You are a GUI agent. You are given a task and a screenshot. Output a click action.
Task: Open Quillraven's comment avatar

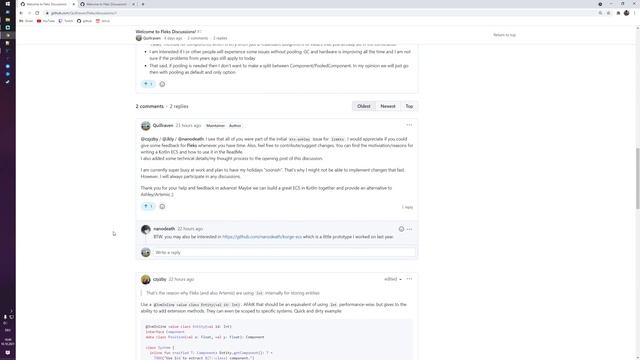pyautogui.click(x=146, y=126)
